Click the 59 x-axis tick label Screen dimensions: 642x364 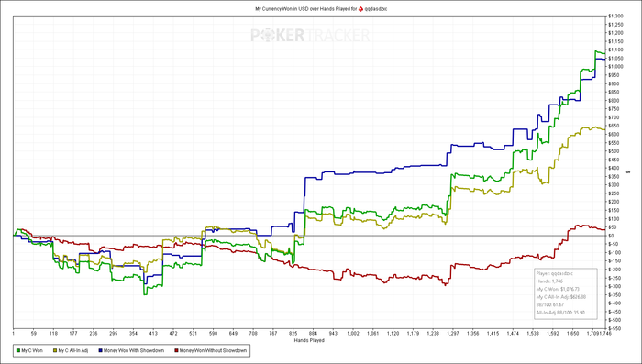(34, 334)
